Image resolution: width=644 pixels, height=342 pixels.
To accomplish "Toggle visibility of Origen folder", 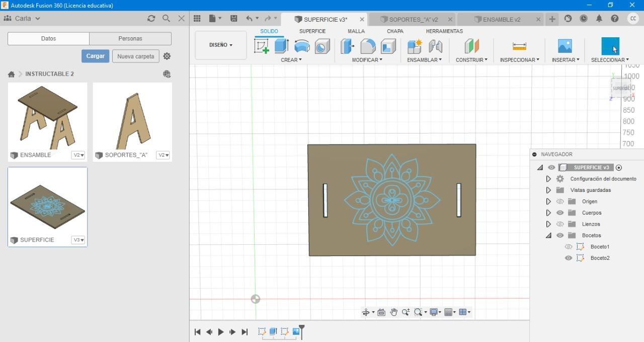I will point(560,201).
